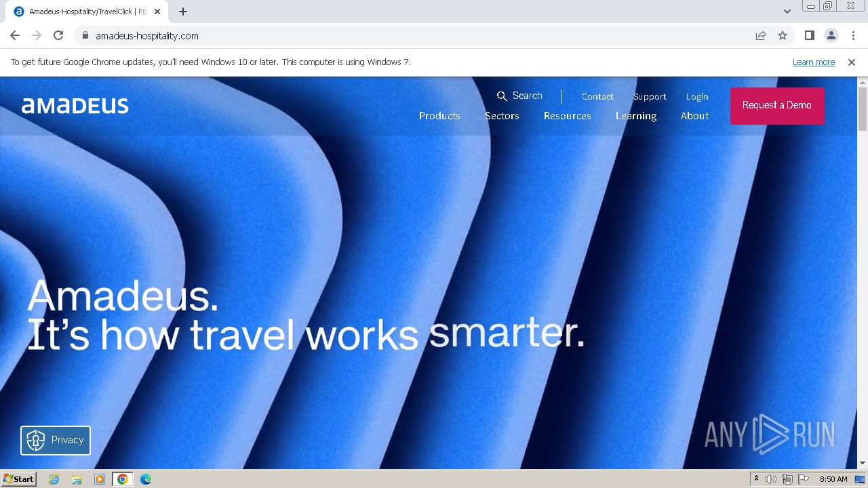Open the Contact link
The image size is (868, 488).
pos(597,97)
